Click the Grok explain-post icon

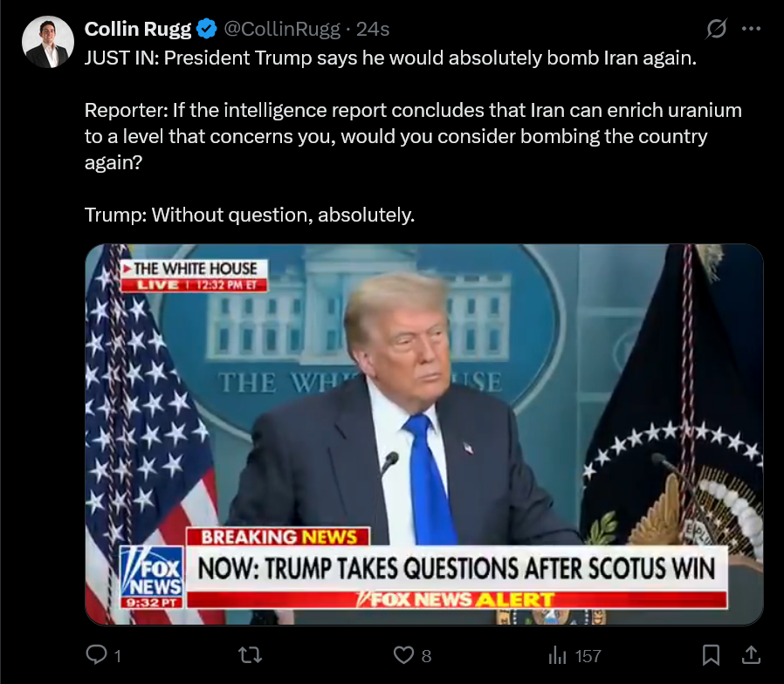(x=716, y=29)
